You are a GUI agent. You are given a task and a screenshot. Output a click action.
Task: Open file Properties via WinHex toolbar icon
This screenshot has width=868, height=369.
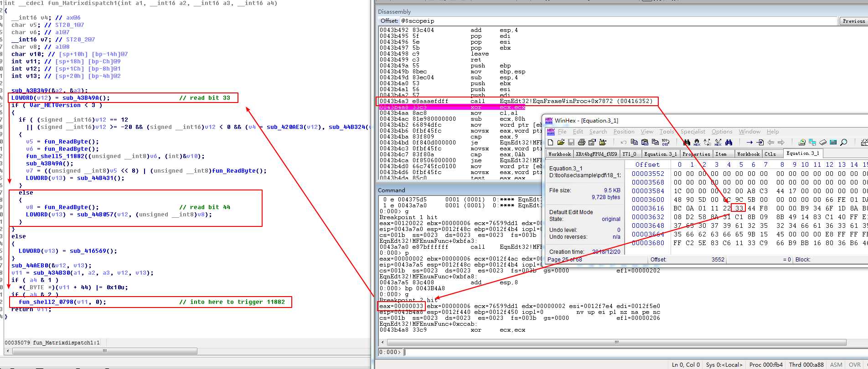pyautogui.click(x=592, y=143)
